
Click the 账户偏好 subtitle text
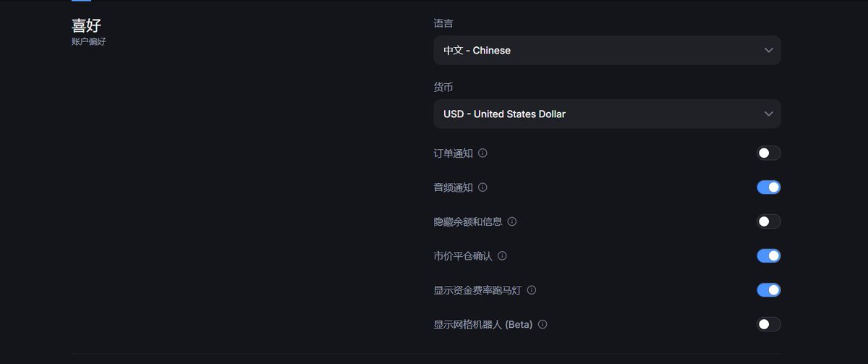[x=89, y=42]
